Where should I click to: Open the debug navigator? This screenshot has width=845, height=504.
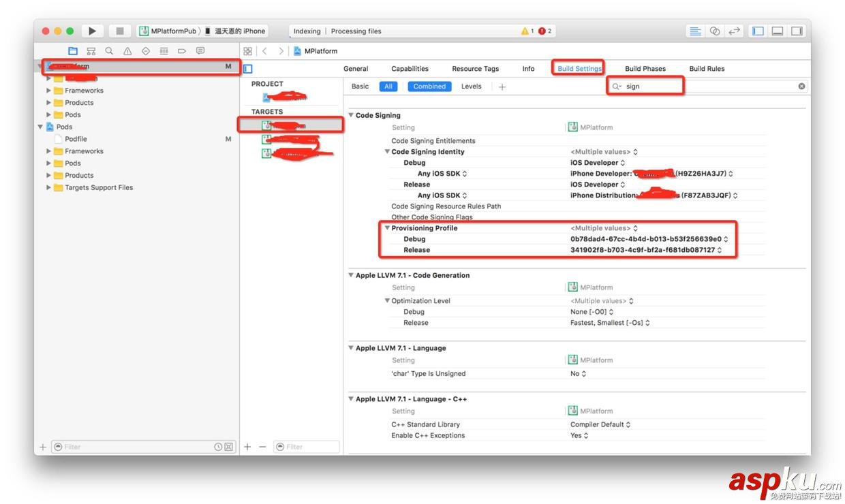pyautogui.click(x=164, y=51)
